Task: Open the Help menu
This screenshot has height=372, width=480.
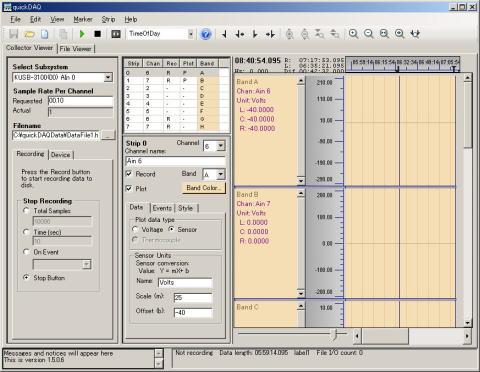Action: click(131, 19)
